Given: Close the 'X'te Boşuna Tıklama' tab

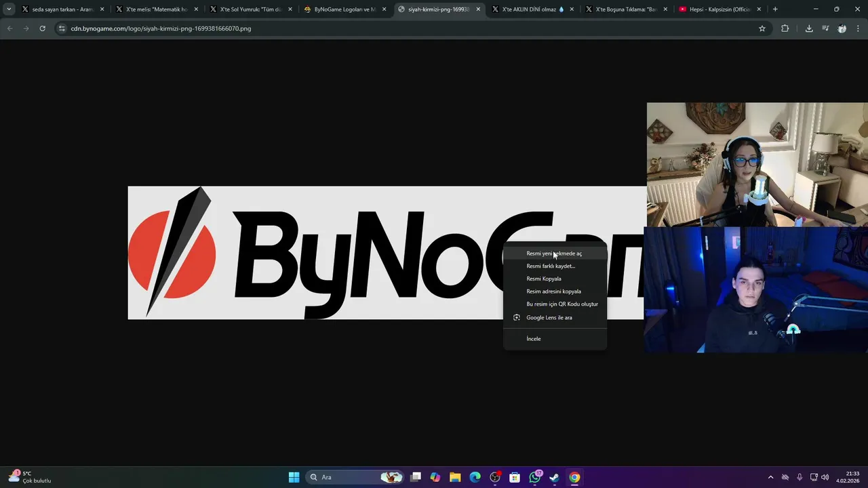Looking at the screenshot, I should click(x=665, y=9).
